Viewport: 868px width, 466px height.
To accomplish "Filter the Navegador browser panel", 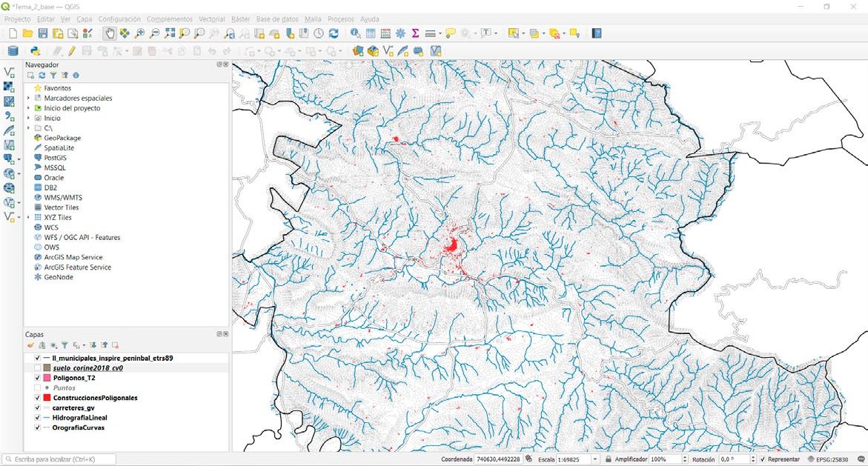I will 53,76.
